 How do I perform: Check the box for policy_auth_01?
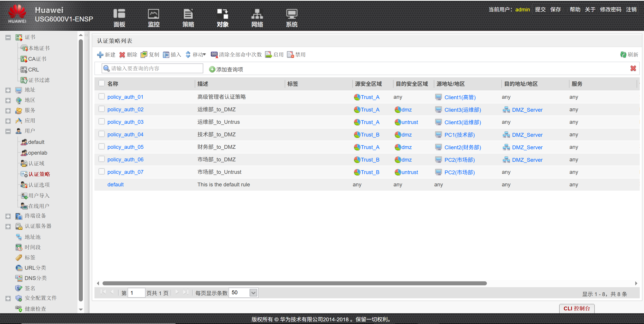pyautogui.click(x=101, y=97)
